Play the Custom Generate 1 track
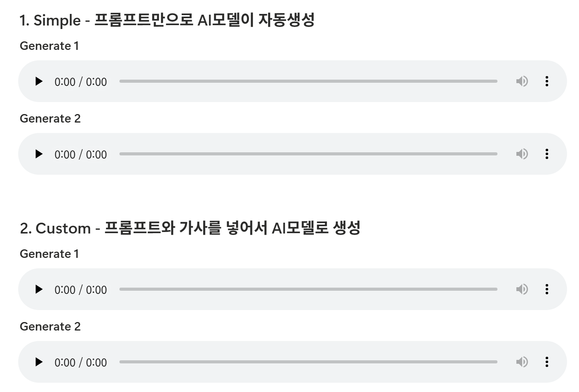This screenshot has height=392, width=579. pyautogui.click(x=39, y=289)
